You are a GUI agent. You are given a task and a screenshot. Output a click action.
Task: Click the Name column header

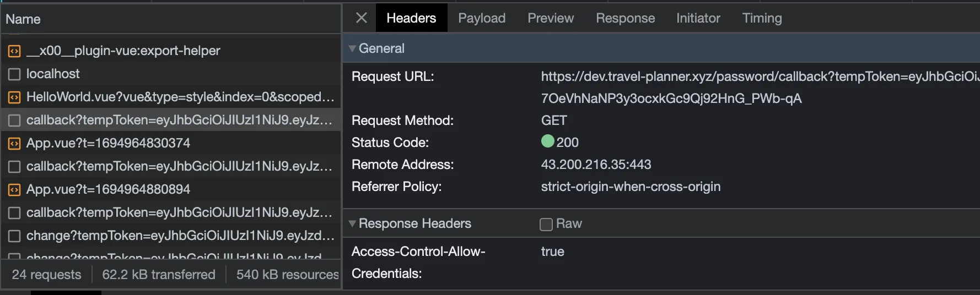pos(23,19)
